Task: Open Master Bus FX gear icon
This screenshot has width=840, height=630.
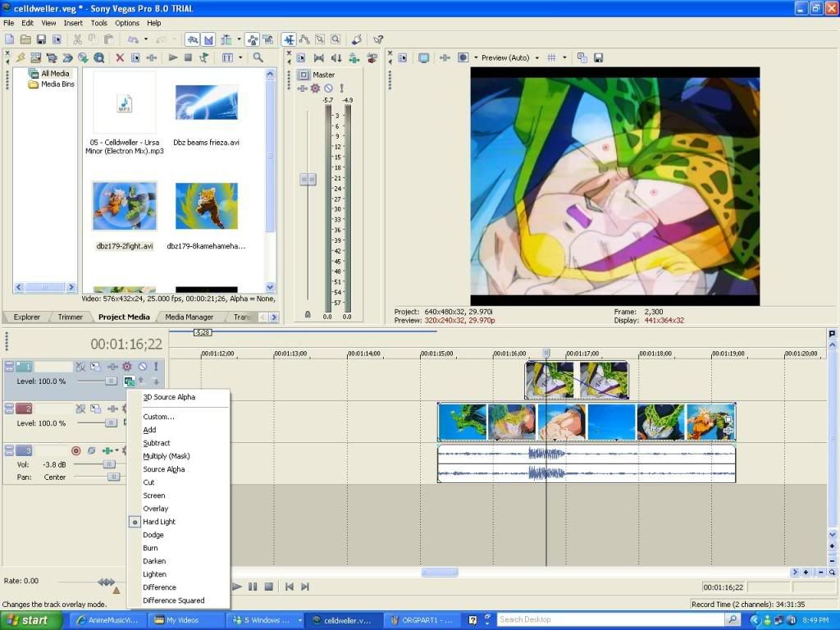Action: (x=315, y=89)
